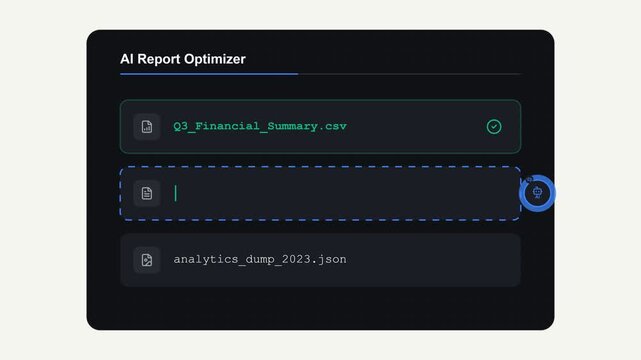Click the Q3_Financial_Summary.csv chart file icon
641x360 pixels.
point(147,127)
